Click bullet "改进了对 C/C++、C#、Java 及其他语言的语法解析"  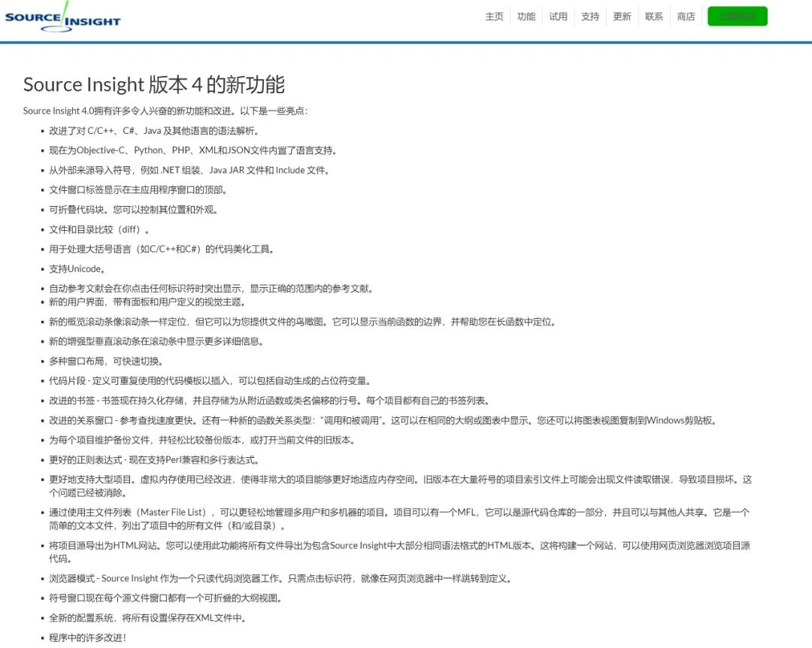point(154,131)
